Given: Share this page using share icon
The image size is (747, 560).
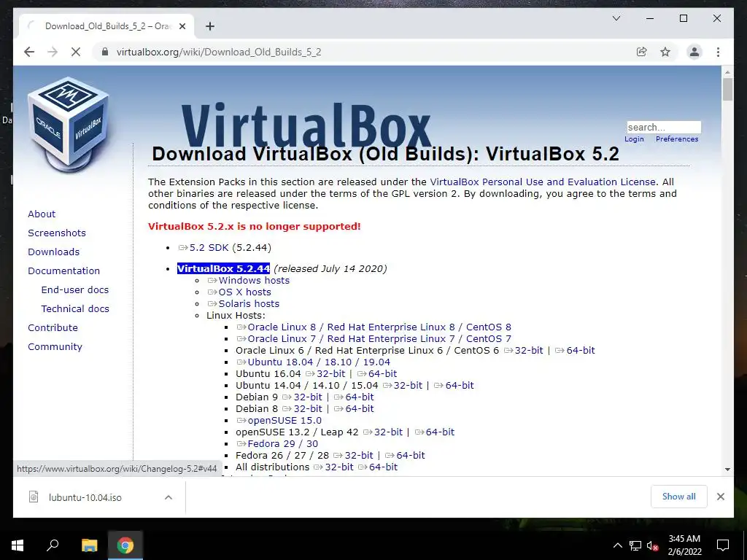Looking at the screenshot, I should [642, 52].
